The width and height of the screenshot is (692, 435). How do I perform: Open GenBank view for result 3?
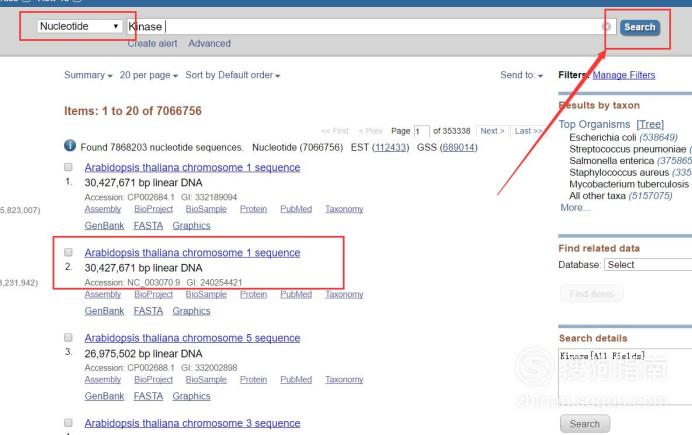pos(104,396)
